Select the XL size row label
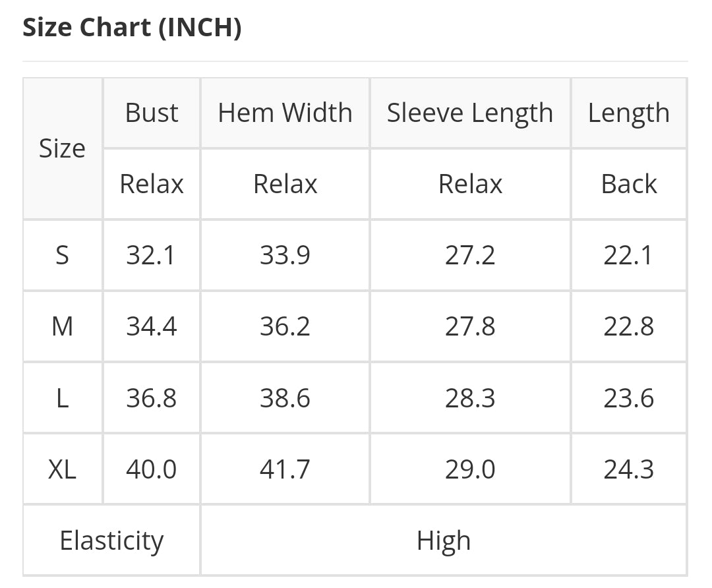The width and height of the screenshot is (712, 588). click(x=63, y=469)
